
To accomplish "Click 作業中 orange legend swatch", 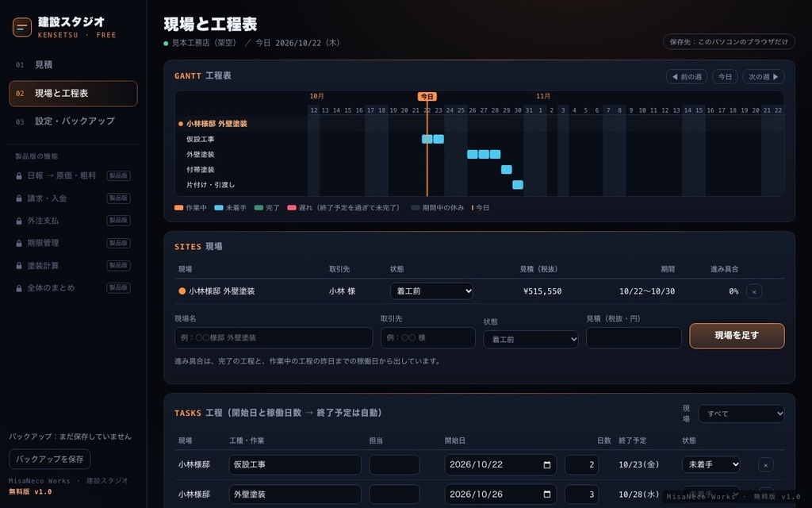I will [178, 208].
